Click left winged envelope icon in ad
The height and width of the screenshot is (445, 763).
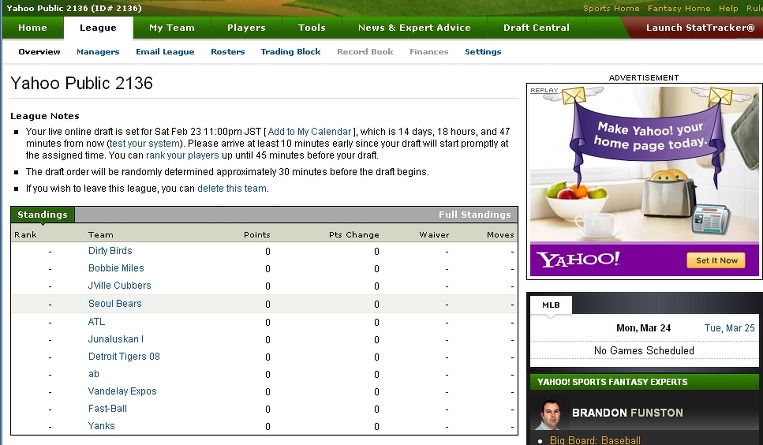click(x=573, y=95)
